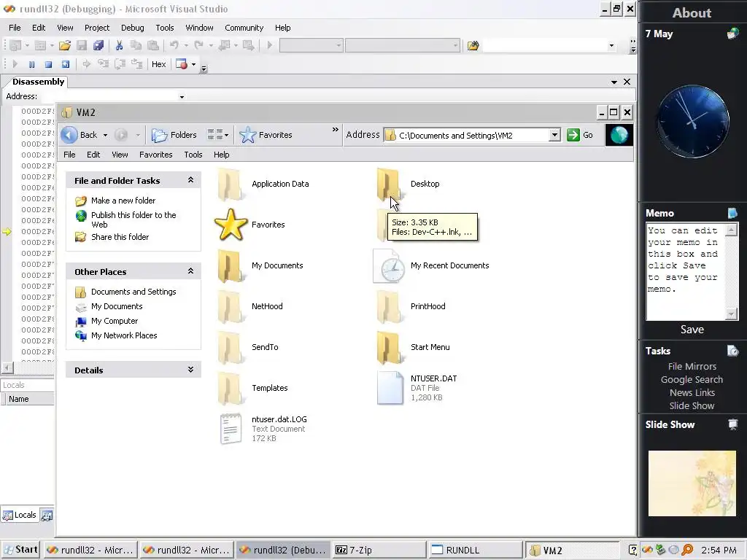This screenshot has width=747, height=560.
Task: Open Disassembly window position dropdown arrow
Action: click(x=614, y=82)
